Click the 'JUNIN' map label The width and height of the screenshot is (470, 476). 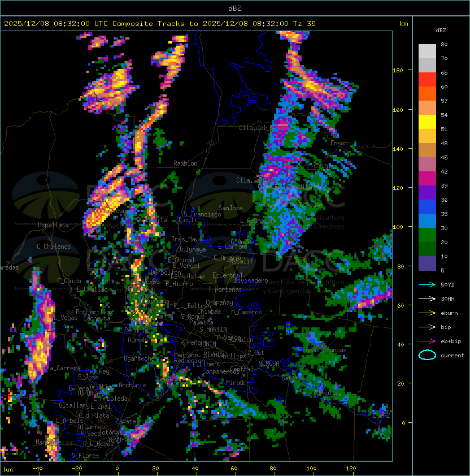207,344
